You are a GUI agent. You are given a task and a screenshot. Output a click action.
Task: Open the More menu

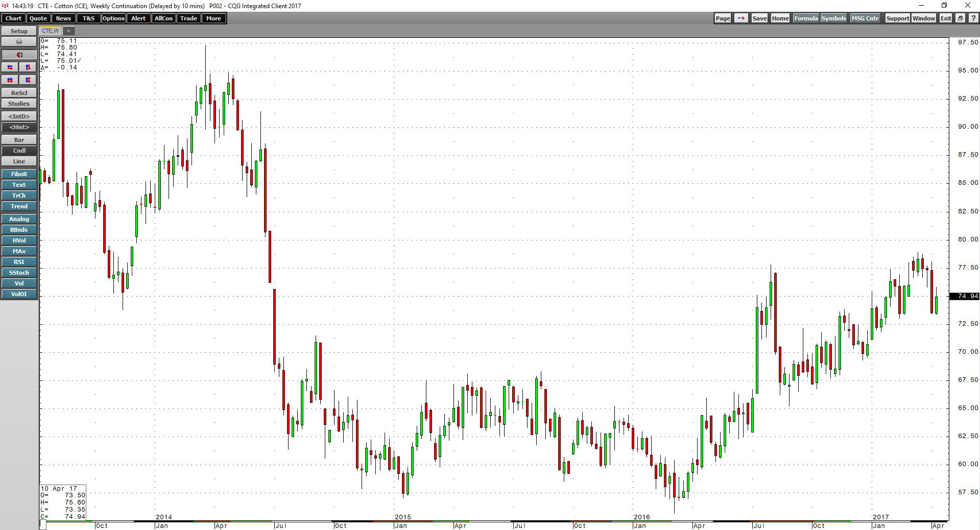click(213, 18)
